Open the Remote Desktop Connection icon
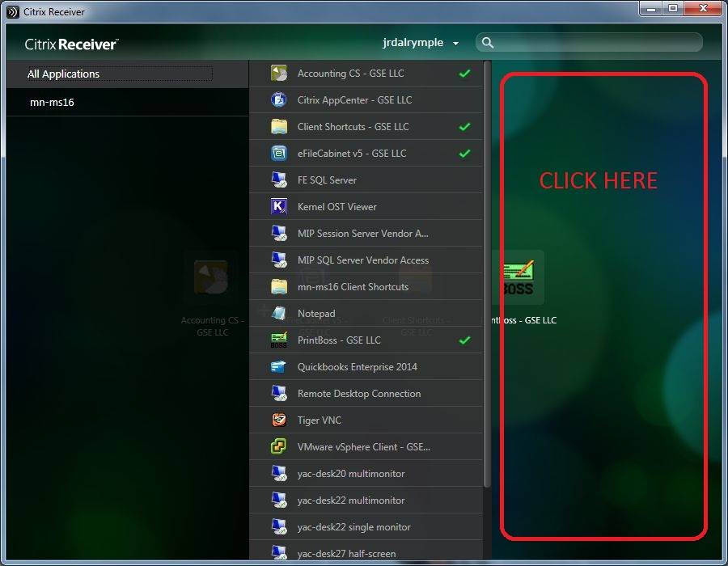Image resolution: width=728 pixels, height=566 pixels. click(x=279, y=393)
